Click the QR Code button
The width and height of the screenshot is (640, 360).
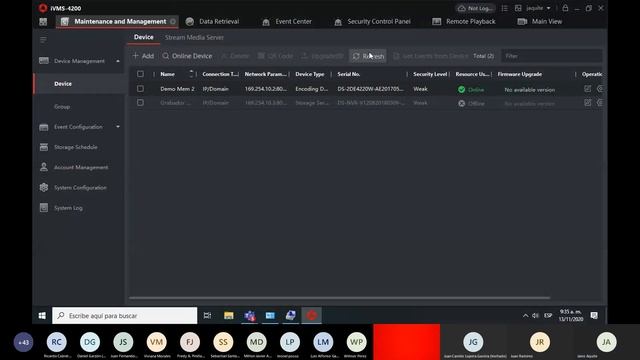[x=276, y=56]
